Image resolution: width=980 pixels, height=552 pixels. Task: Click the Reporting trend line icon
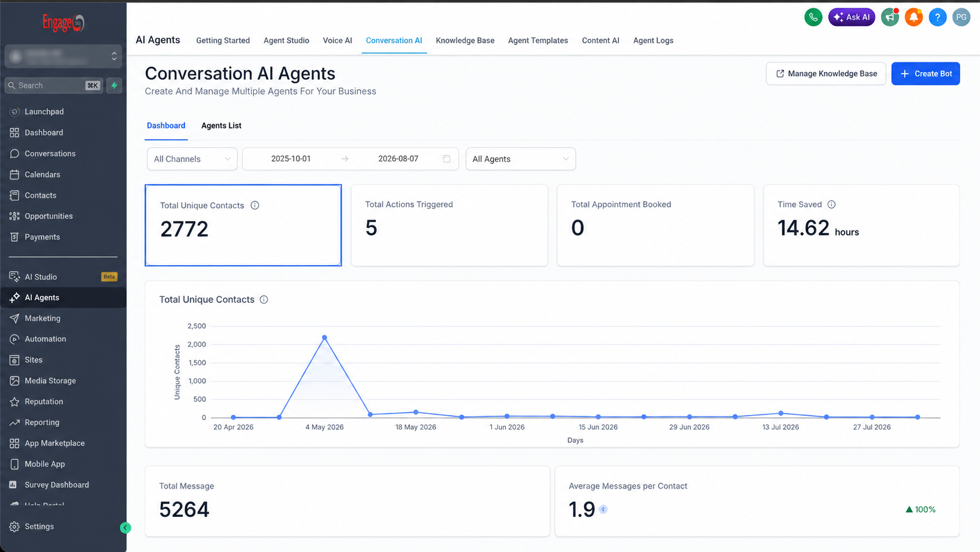pyautogui.click(x=15, y=422)
